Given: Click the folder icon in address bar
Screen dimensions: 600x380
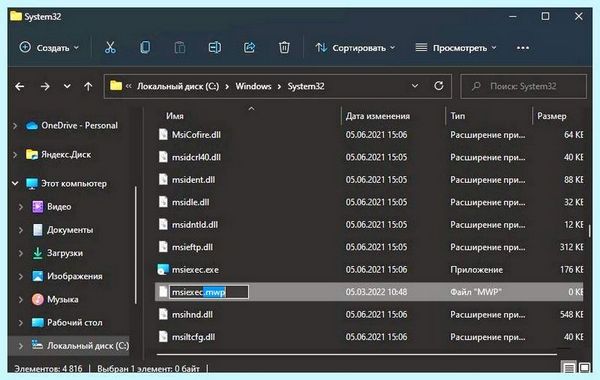Looking at the screenshot, I should coord(116,86).
